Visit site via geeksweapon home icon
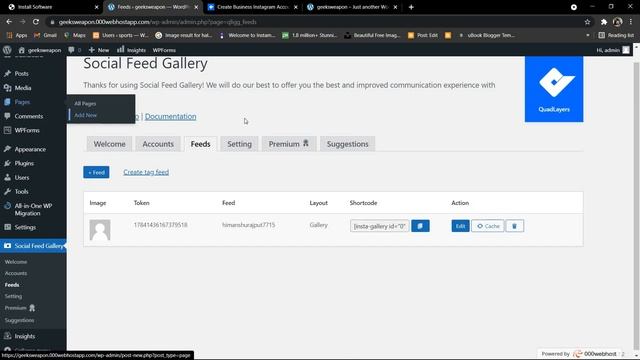The width and height of the screenshot is (640, 360). (x=40, y=50)
